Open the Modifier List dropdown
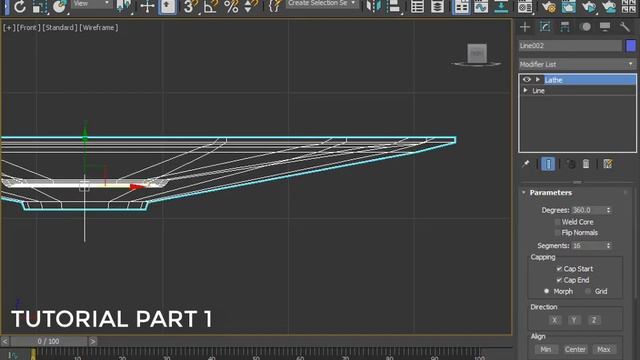Image resolution: width=640 pixels, height=360 pixels. (x=577, y=64)
